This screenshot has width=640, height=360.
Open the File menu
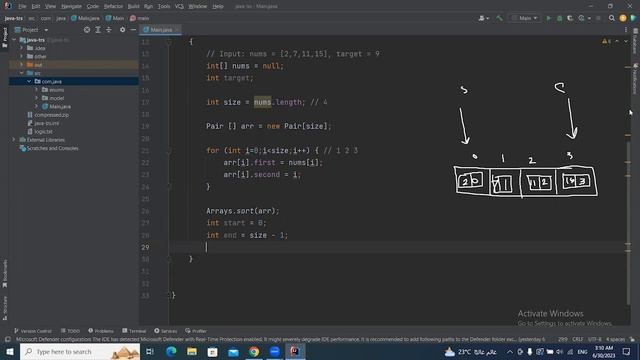point(22,6)
